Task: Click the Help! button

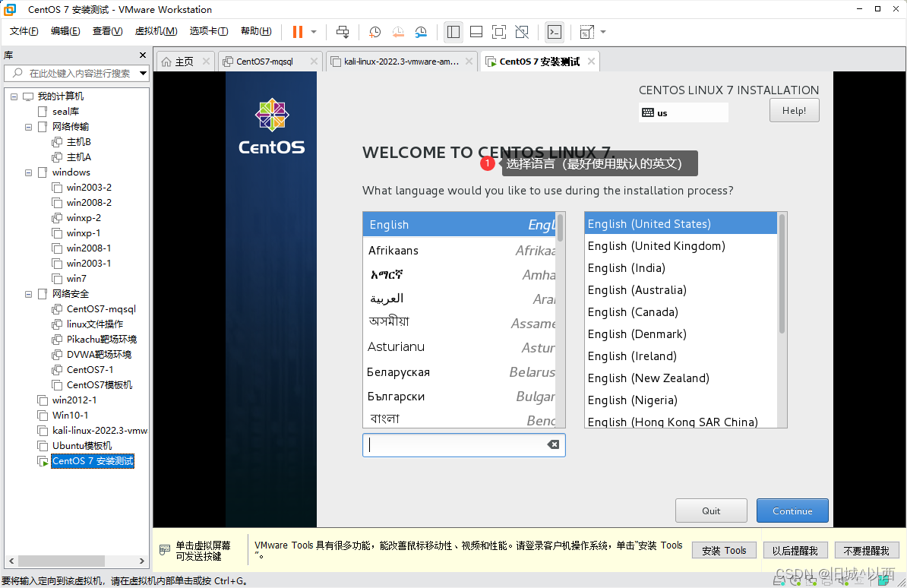Action: [795, 111]
